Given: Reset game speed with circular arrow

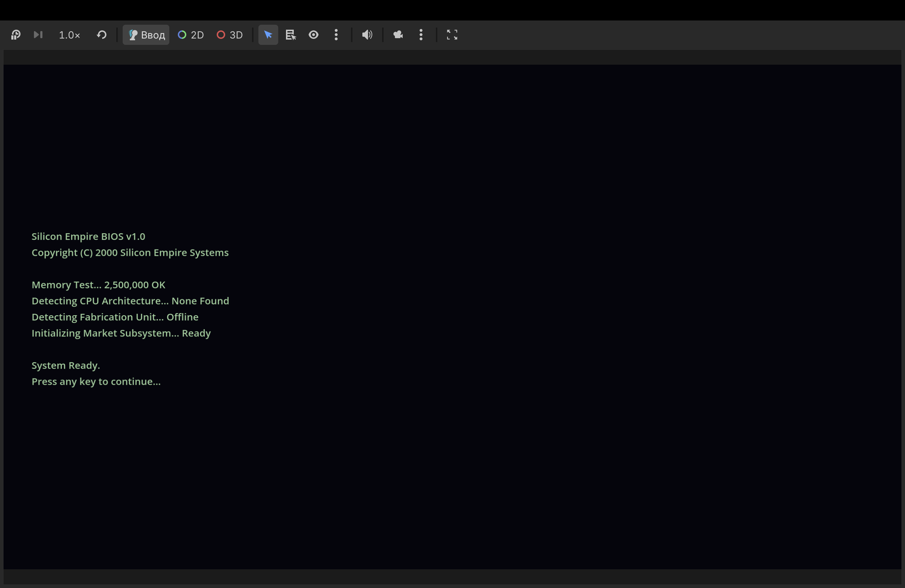Looking at the screenshot, I should tap(101, 35).
